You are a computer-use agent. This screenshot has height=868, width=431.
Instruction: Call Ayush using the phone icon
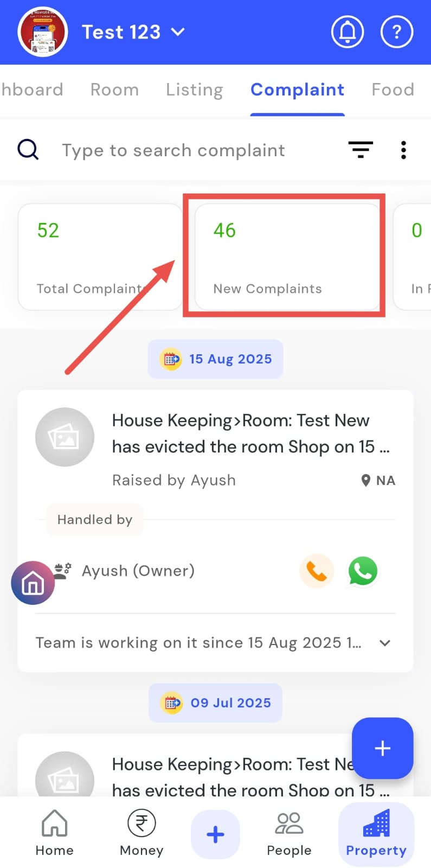tap(317, 571)
